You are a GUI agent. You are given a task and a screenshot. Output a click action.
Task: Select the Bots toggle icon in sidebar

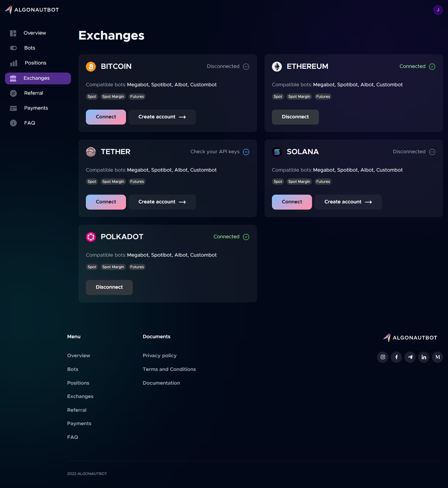pos(13,48)
